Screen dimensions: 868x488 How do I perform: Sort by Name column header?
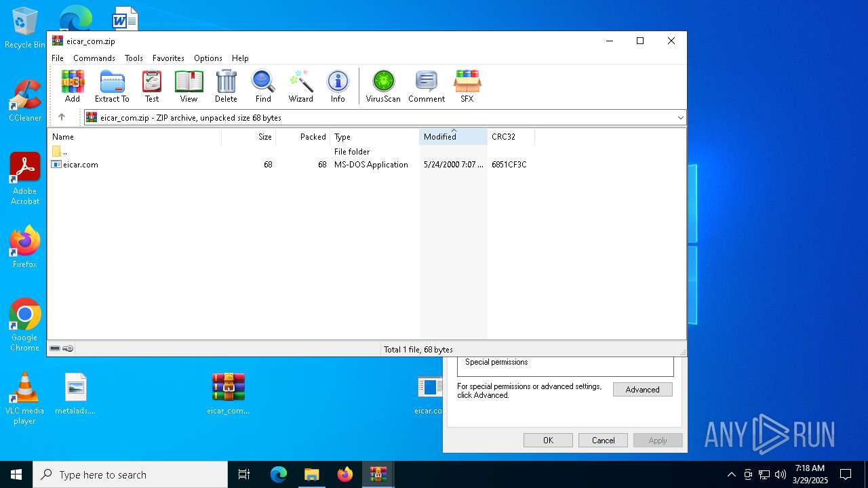point(134,137)
